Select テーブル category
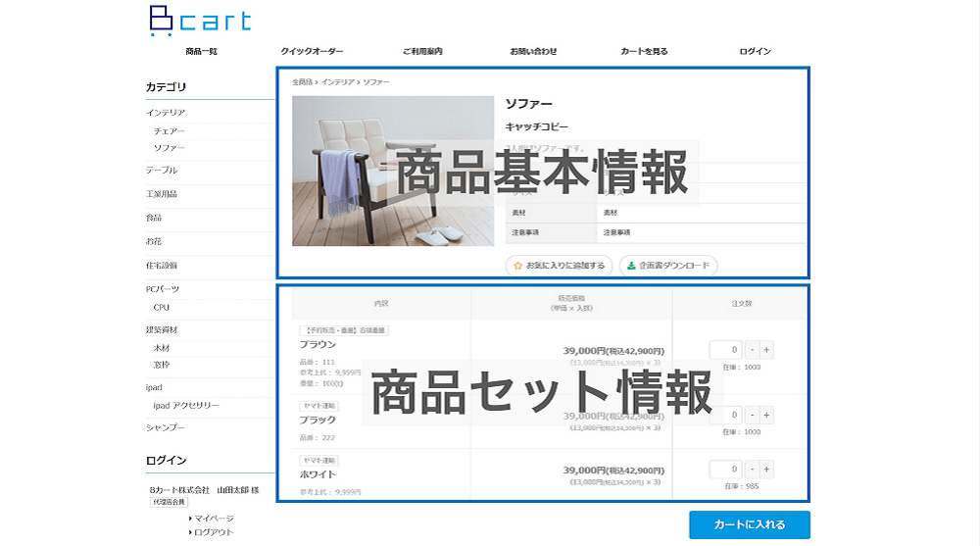Screen dimensions: 980x546 162,171
